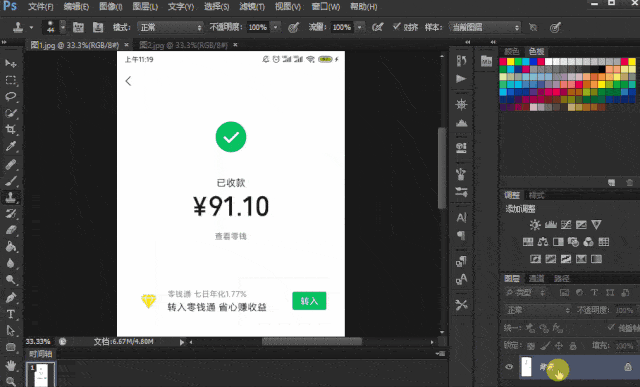The image size is (640, 387).
Task: Select the History Brush tool
Action: (11, 214)
